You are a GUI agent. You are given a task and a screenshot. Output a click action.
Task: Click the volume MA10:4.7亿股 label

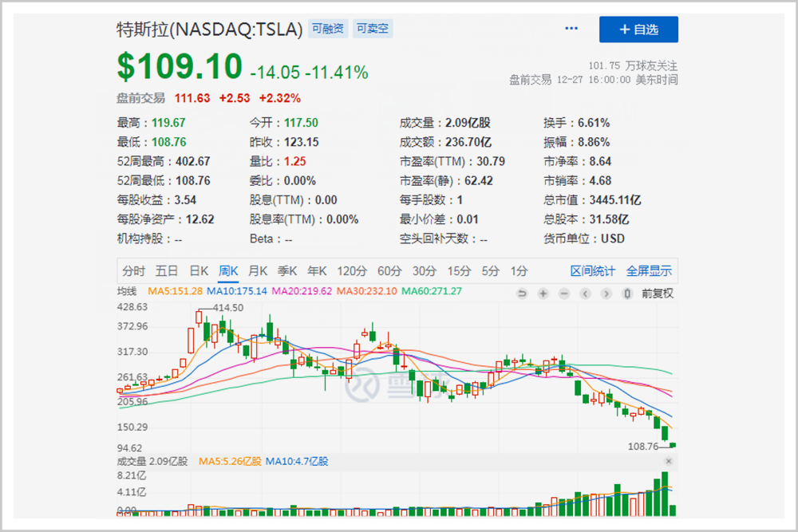(x=297, y=461)
